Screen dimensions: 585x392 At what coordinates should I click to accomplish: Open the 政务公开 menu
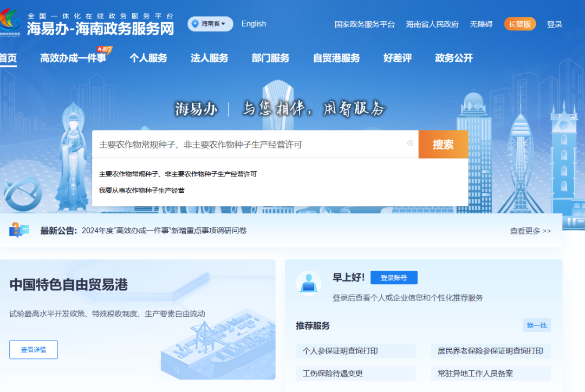(454, 58)
